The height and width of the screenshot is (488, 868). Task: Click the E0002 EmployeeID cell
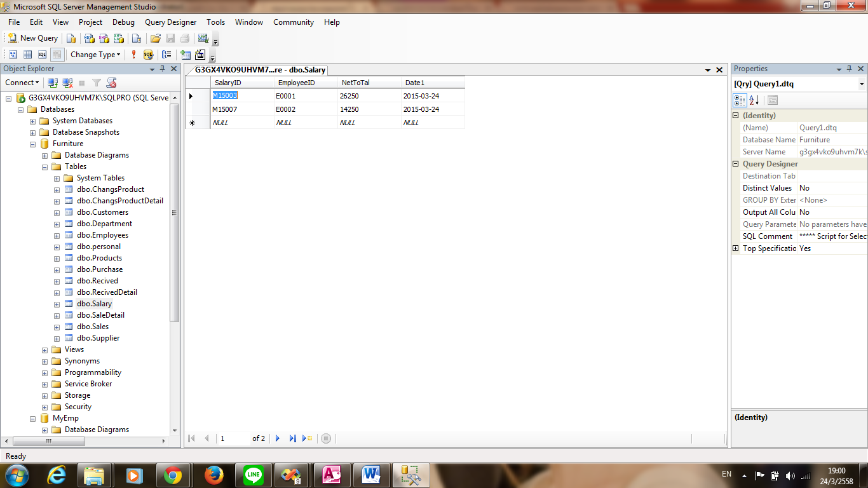tap(306, 109)
